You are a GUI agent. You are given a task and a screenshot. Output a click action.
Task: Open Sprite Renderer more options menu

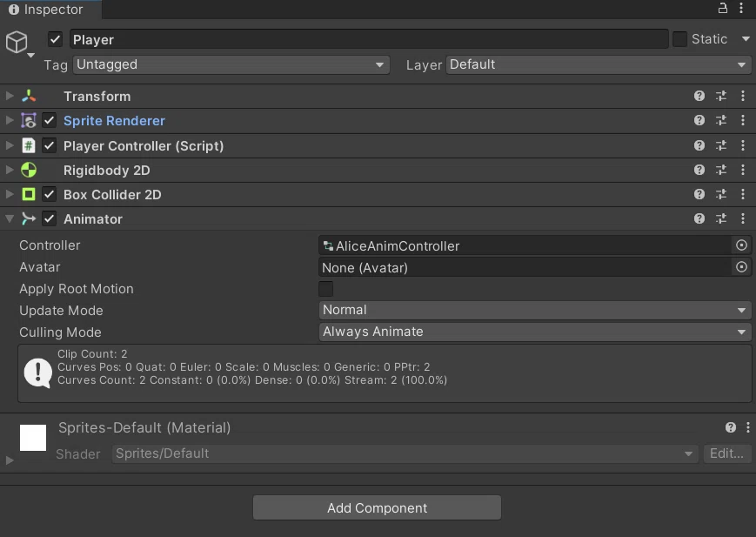coord(742,120)
